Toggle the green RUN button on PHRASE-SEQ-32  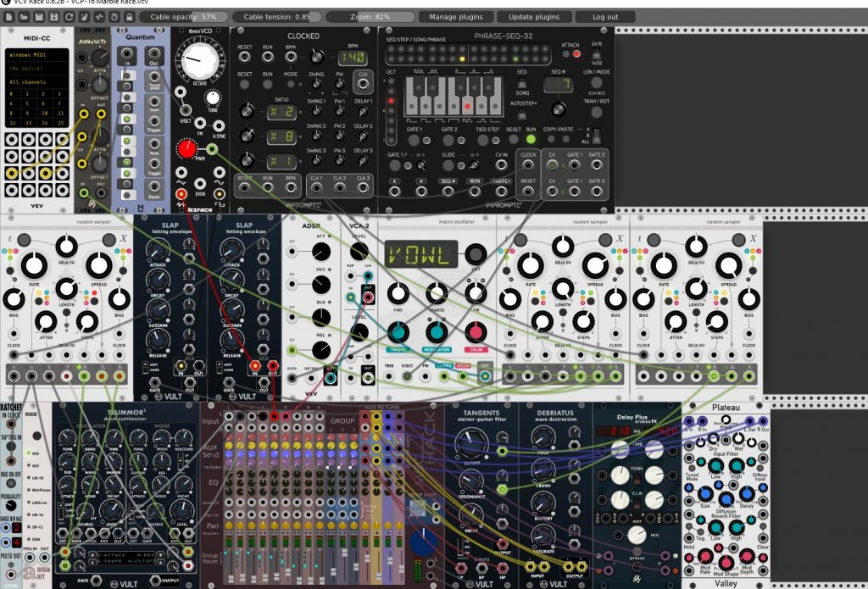531,140
